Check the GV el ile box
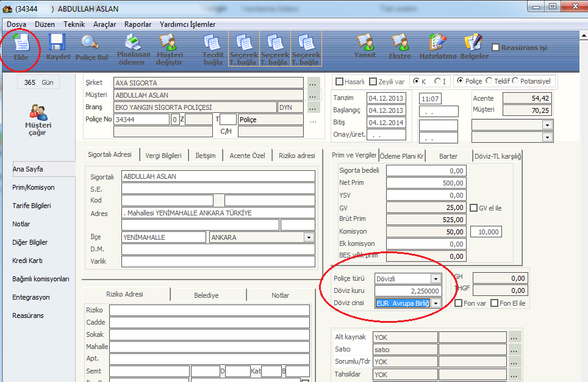Image resolution: width=588 pixels, height=382 pixels. pos(474,208)
